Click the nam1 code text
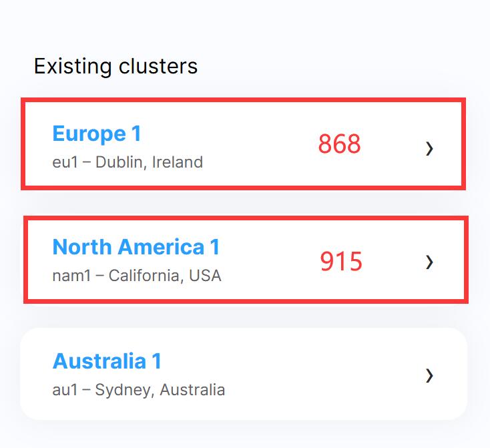The width and height of the screenshot is (490, 448). 71,276
